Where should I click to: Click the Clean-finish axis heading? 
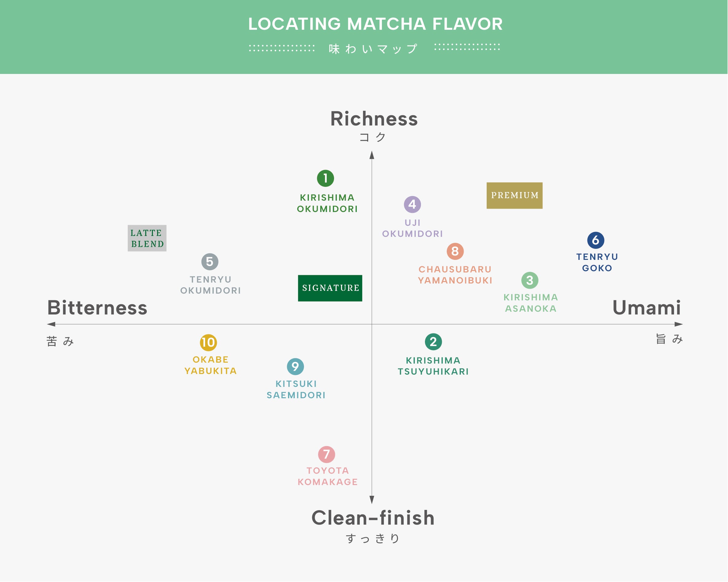[x=373, y=518]
